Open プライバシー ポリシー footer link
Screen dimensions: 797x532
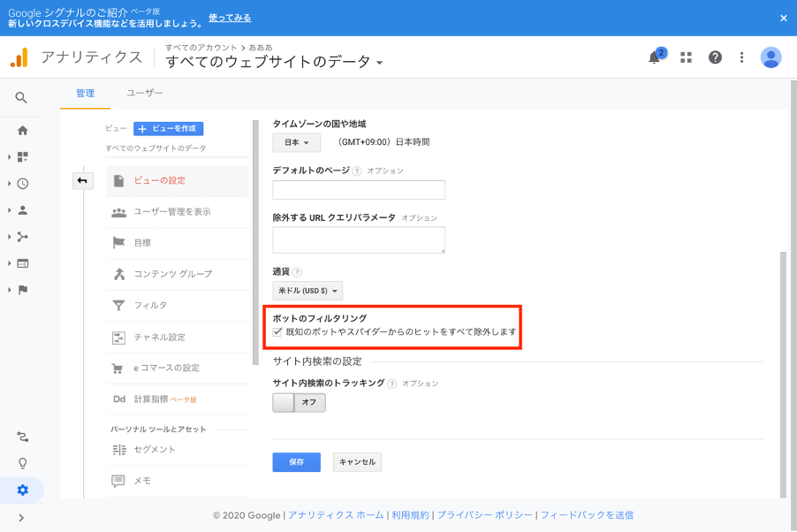point(484,515)
